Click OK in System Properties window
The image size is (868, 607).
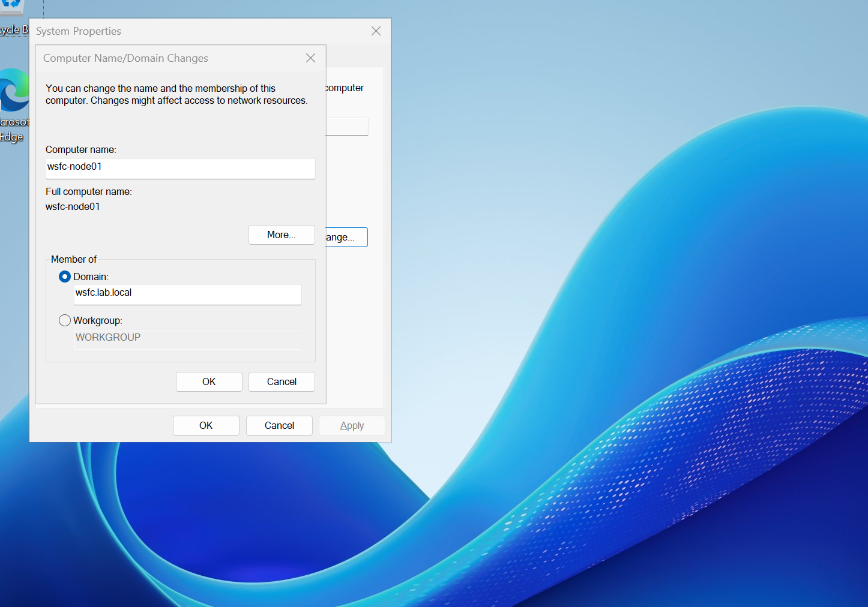pyautogui.click(x=206, y=425)
